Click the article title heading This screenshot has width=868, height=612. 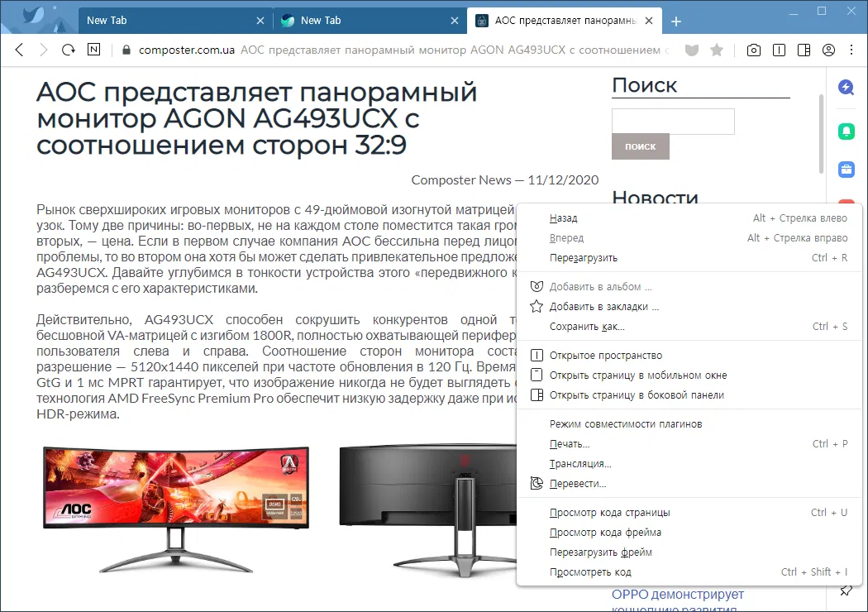257,118
